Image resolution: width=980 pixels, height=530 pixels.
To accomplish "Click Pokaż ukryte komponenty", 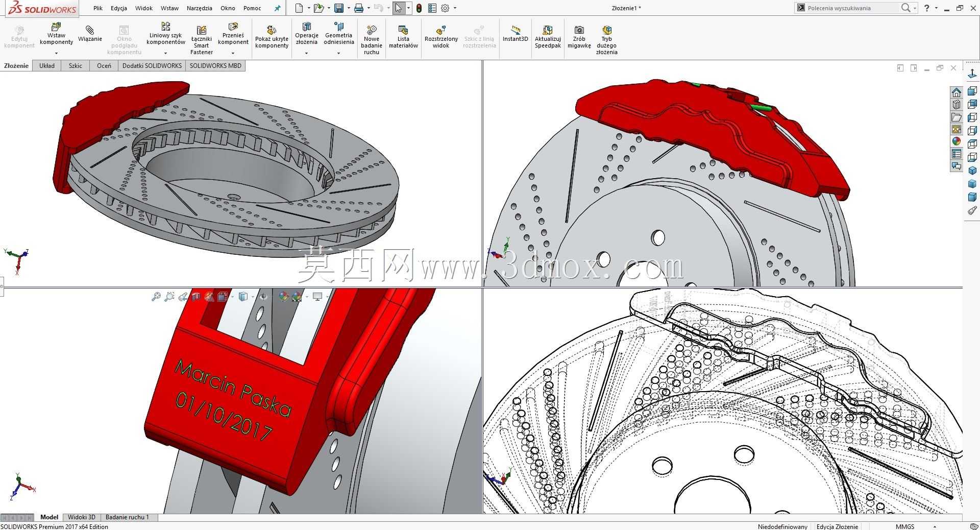I will 272,37.
